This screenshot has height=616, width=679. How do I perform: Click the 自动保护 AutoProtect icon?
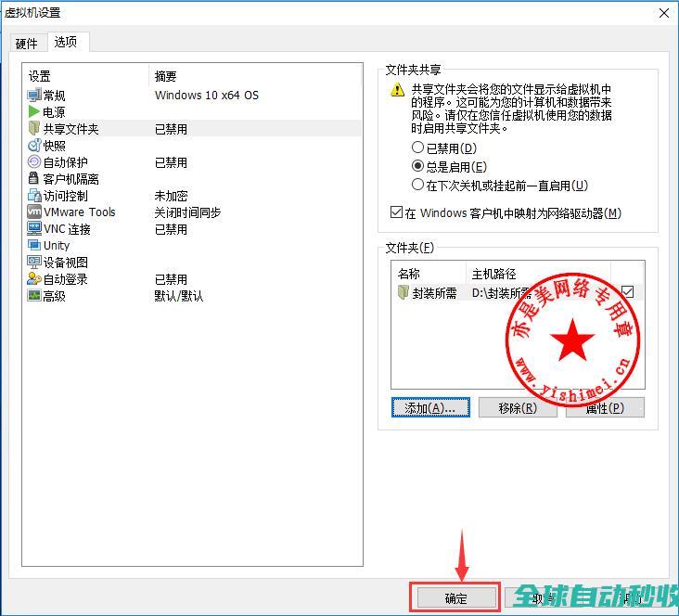click(34, 162)
